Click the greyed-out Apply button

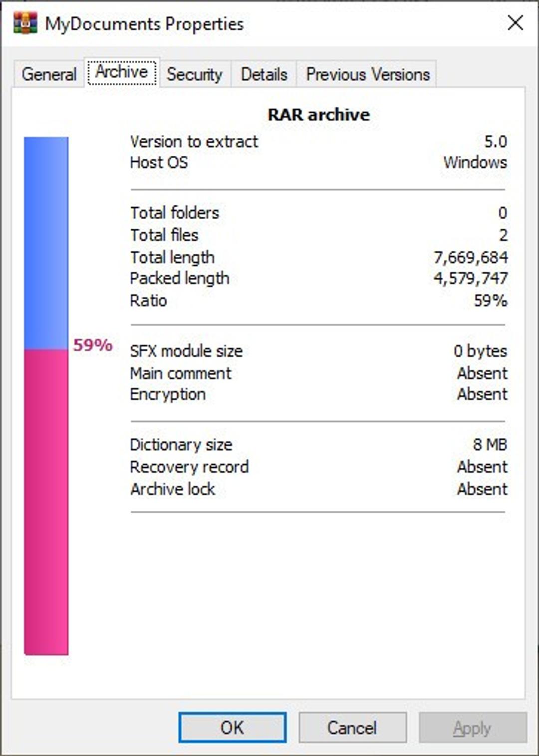(x=472, y=728)
